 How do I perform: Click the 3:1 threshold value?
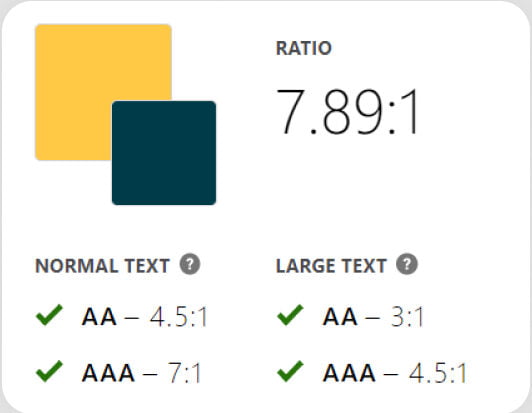(407, 317)
